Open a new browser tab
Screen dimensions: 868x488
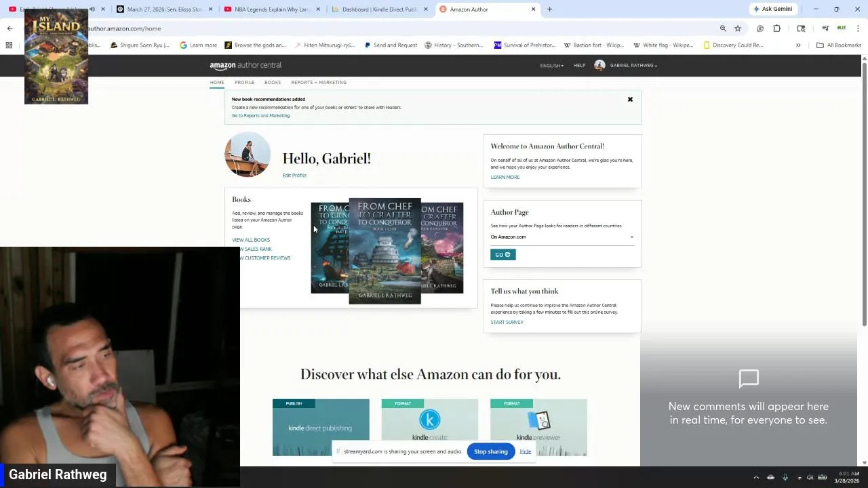pyautogui.click(x=549, y=9)
